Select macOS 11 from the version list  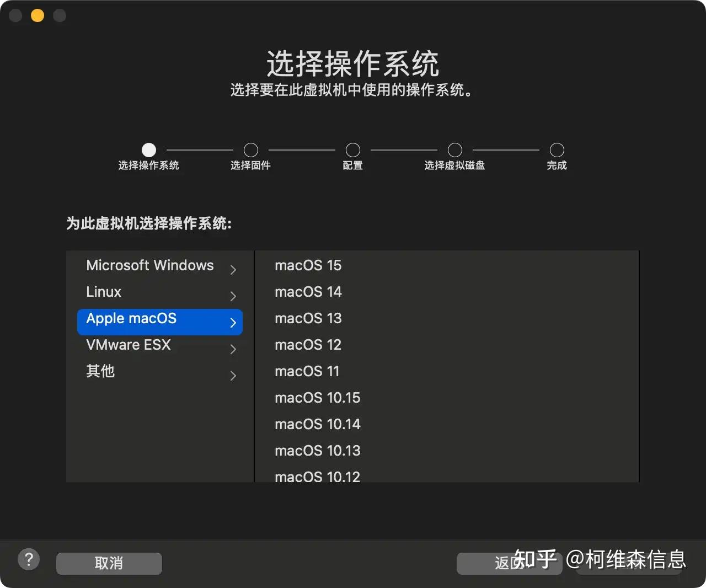[307, 371]
